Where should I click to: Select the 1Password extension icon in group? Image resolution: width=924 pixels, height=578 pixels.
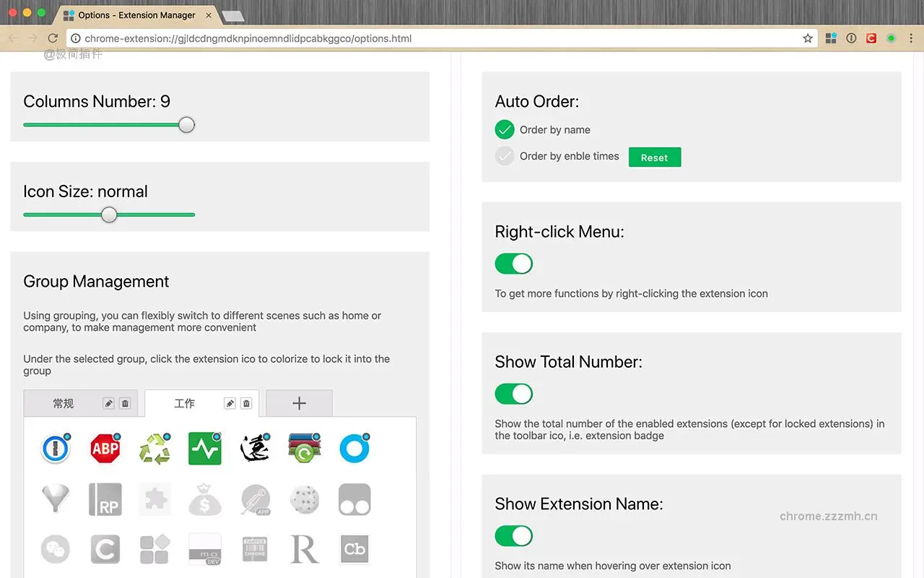pos(56,449)
